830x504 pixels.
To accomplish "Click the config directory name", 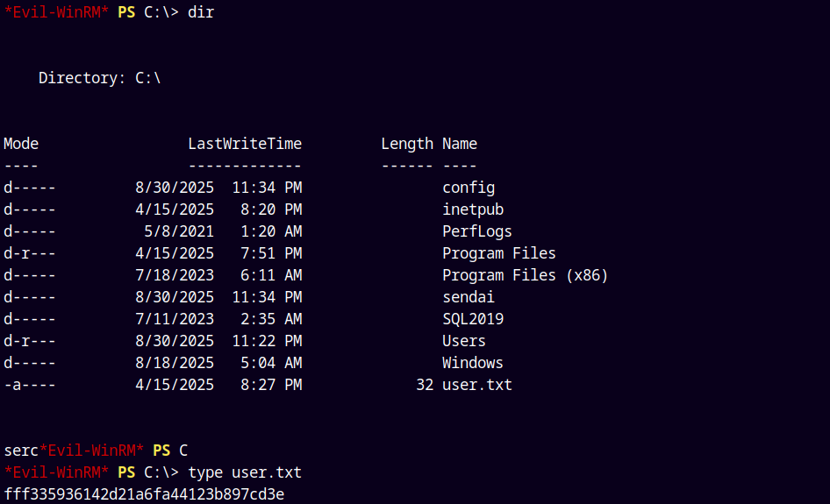I will 469,188.
